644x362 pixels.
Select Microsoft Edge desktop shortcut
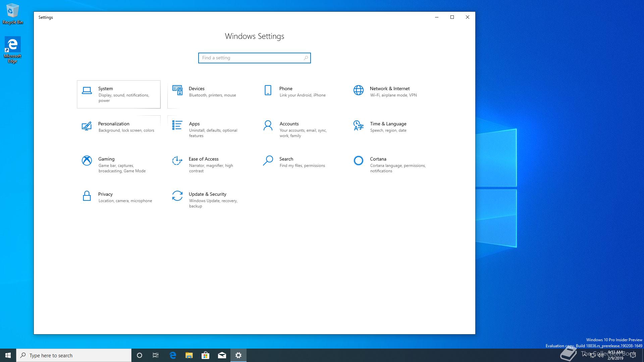13,50
